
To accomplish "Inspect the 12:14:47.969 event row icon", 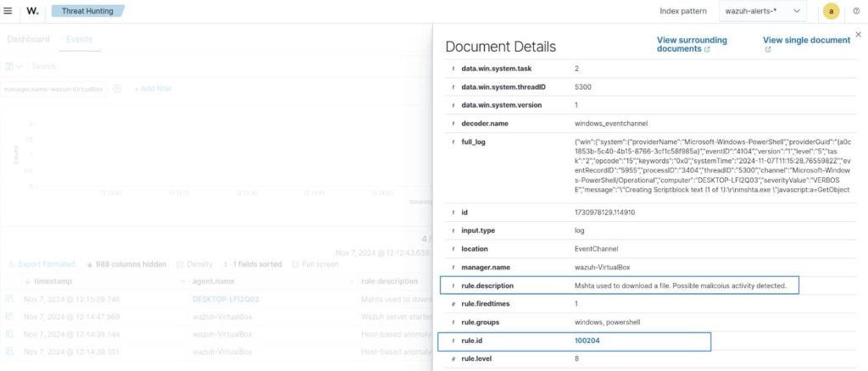I will click(8, 317).
